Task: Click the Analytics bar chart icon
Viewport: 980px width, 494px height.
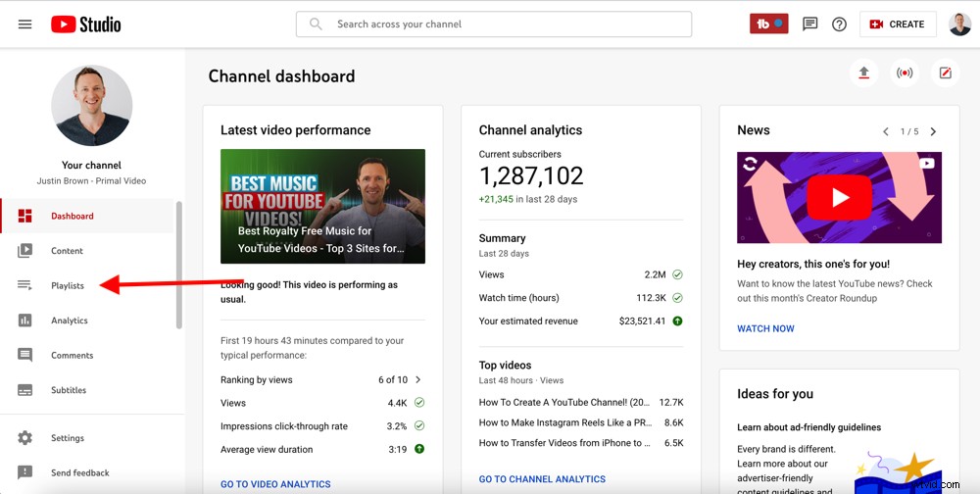Action: [25, 321]
